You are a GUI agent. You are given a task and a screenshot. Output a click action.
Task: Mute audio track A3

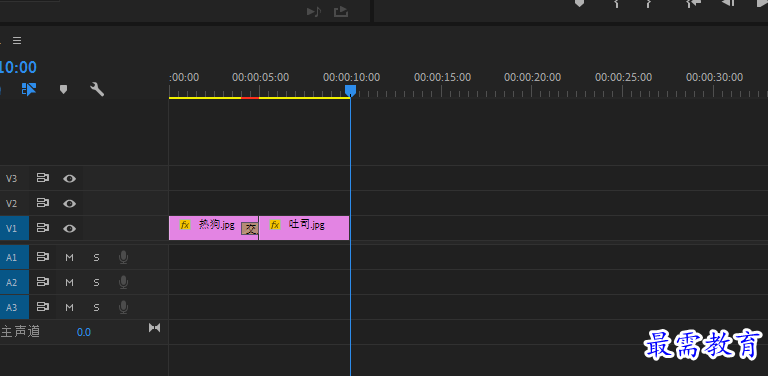[x=70, y=307]
